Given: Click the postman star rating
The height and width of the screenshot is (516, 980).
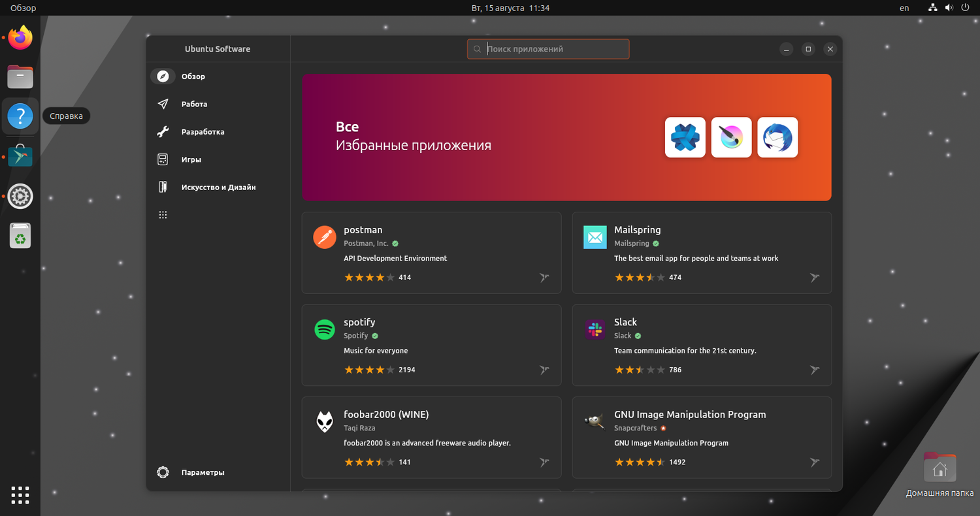Looking at the screenshot, I should [369, 278].
